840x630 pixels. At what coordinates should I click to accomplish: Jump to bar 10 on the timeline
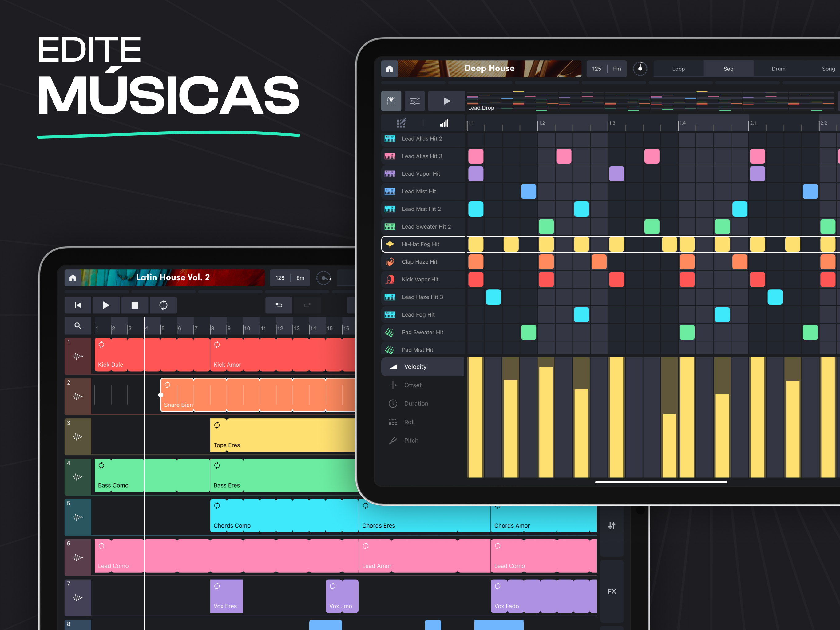coord(247,328)
